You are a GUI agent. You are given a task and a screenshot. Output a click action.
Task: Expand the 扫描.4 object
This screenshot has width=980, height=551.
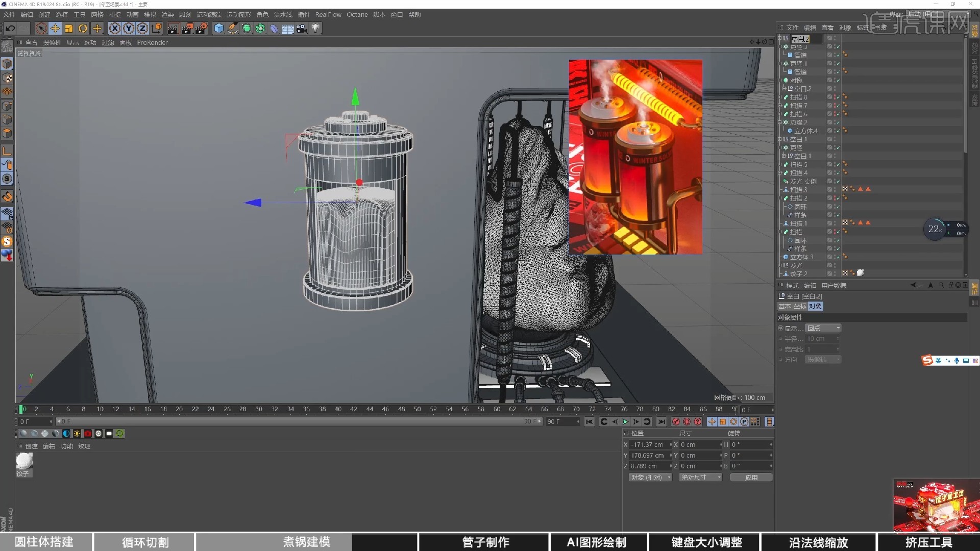[780, 173]
